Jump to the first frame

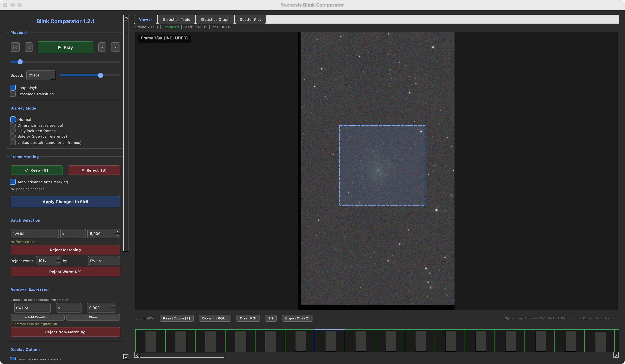coord(15,47)
